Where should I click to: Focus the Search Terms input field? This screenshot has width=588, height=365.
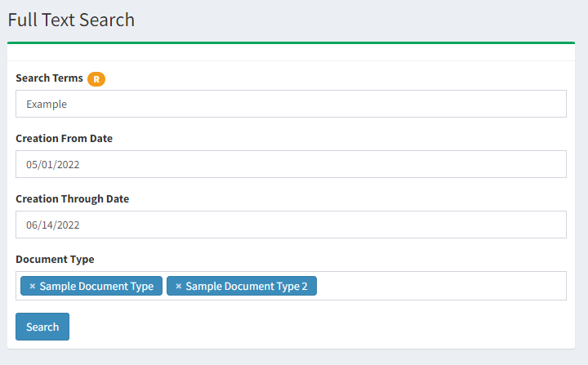click(x=291, y=104)
